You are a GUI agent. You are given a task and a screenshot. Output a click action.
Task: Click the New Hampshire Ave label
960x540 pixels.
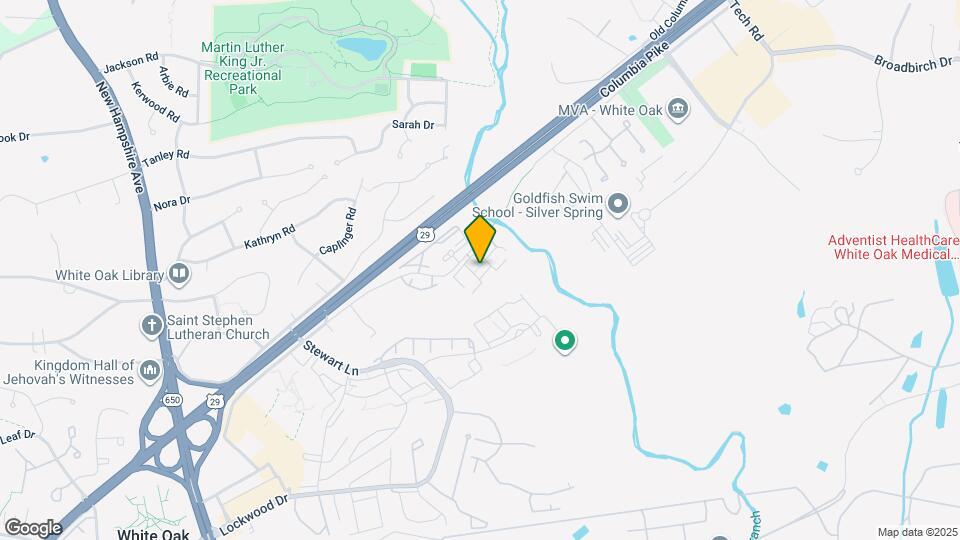pos(120,137)
